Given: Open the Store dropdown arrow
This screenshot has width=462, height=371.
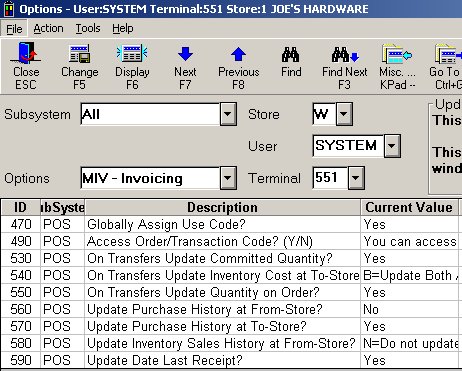Looking at the screenshot, I should coord(344,114).
